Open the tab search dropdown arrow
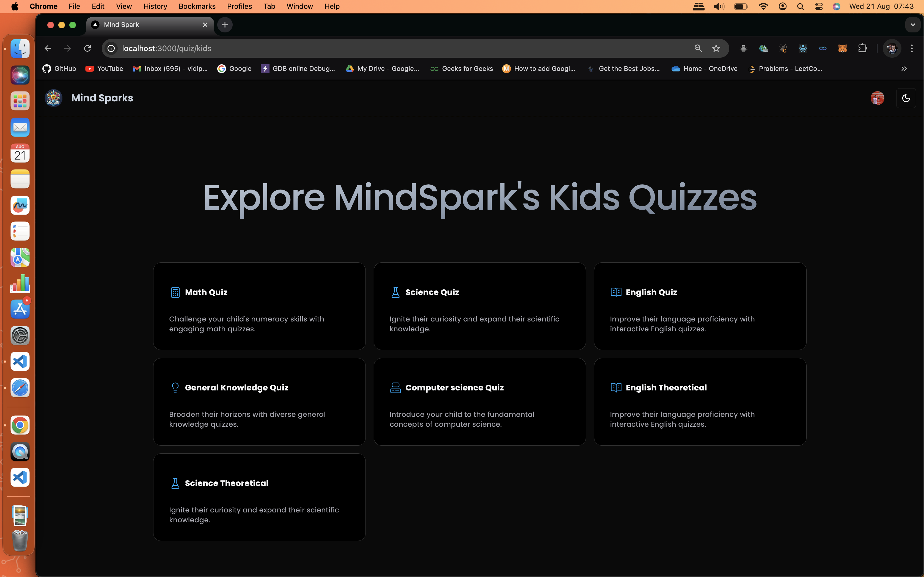The height and width of the screenshot is (577, 924). click(x=912, y=25)
